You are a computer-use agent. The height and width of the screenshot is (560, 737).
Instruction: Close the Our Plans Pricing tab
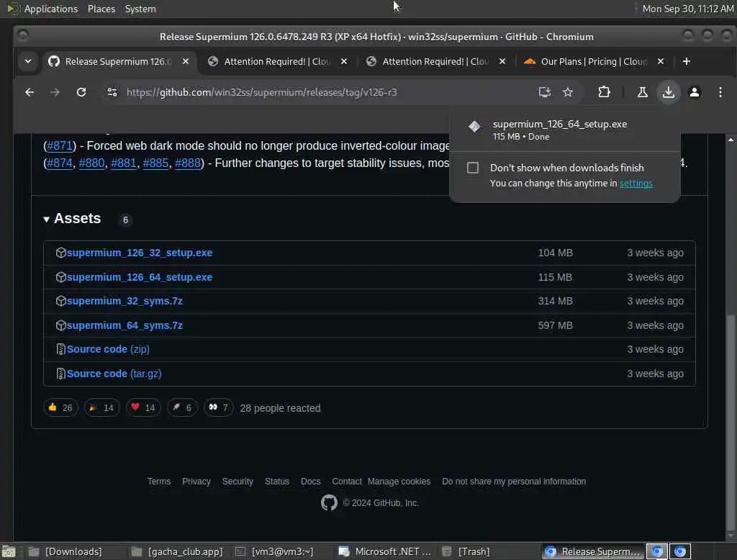(x=661, y=62)
